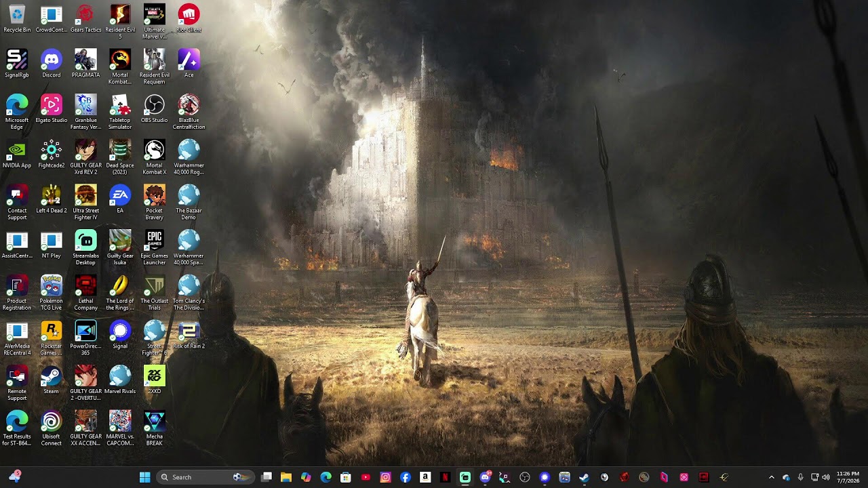
Task: Select the Pocket Bravery icon
Action: pyautogui.click(x=155, y=203)
